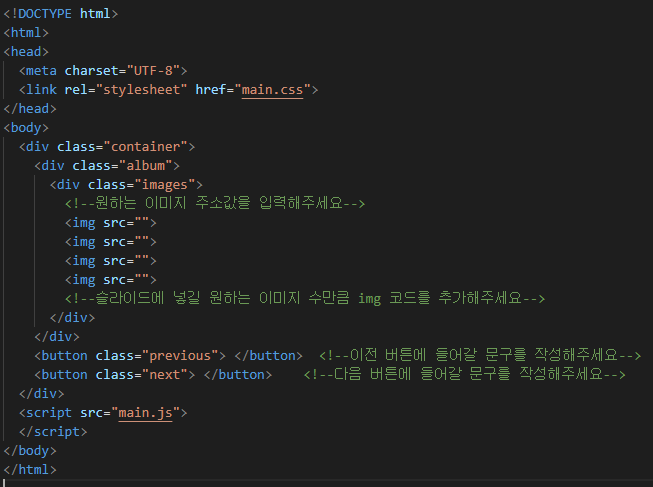This screenshot has width=653, height=487.
Task: Click the meta charset UTF-8 line
Action: click(x=103, y=71)
